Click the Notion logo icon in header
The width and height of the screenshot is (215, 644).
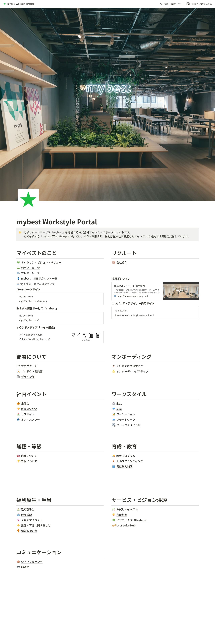188,4
